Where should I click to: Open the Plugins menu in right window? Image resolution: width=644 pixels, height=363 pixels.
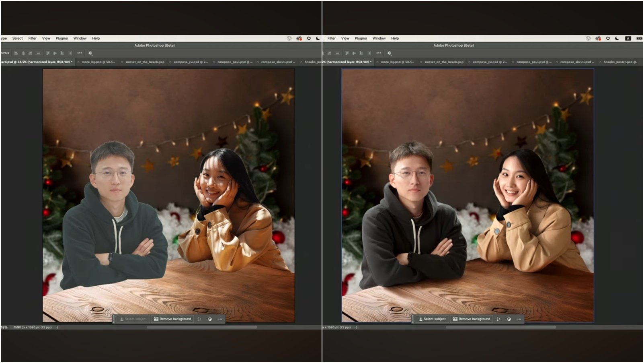[361, 38]
